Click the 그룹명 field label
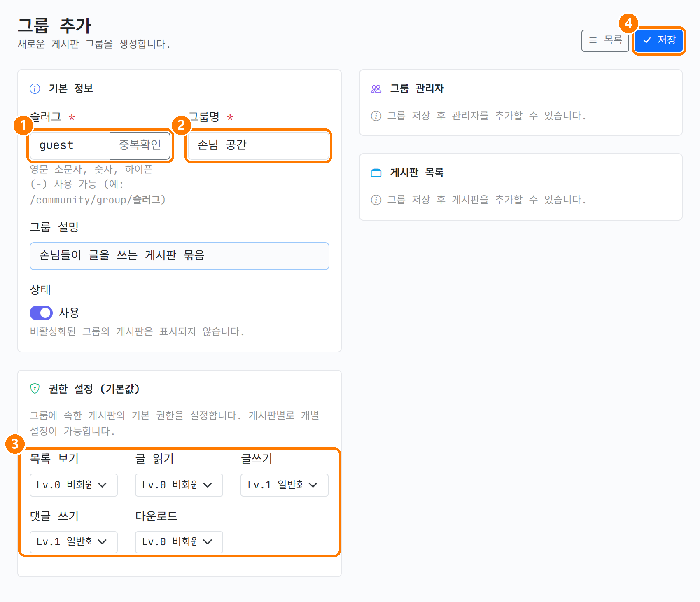Screen dimensions: 700x602 204,117
